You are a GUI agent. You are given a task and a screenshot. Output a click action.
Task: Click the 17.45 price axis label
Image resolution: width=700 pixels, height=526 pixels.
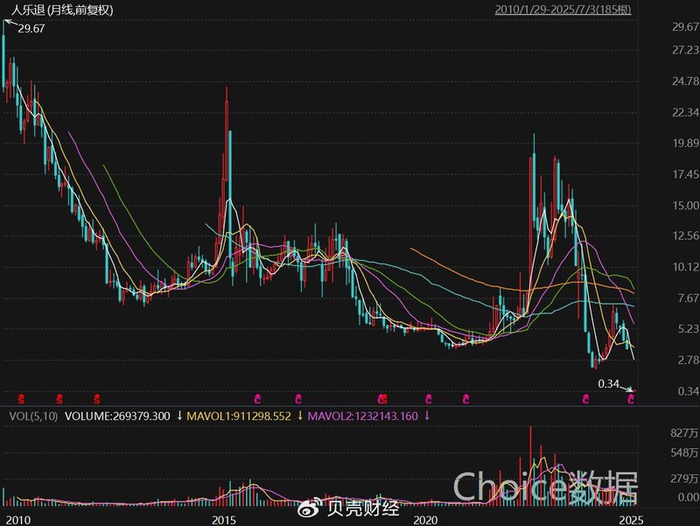686,174
